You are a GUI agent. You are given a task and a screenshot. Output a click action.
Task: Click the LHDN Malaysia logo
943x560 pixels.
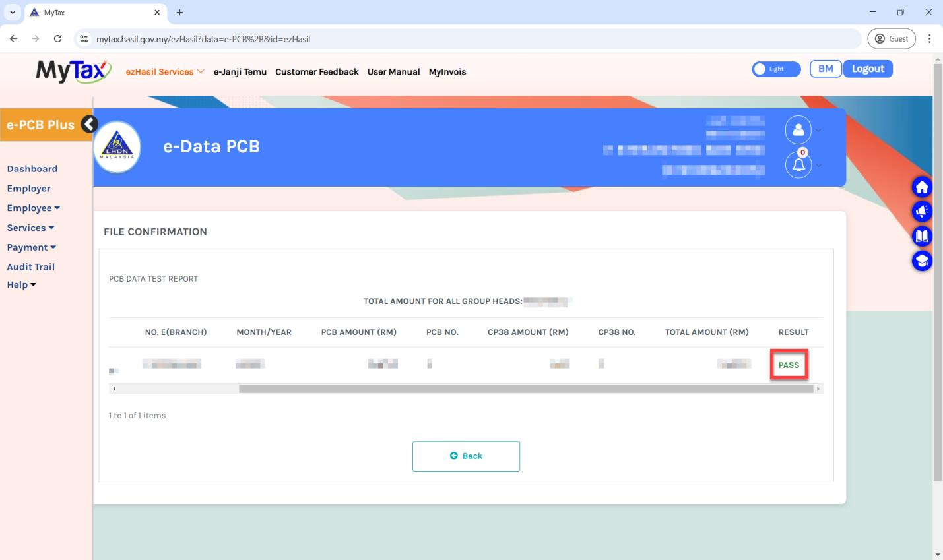click(x=117, y=147)
